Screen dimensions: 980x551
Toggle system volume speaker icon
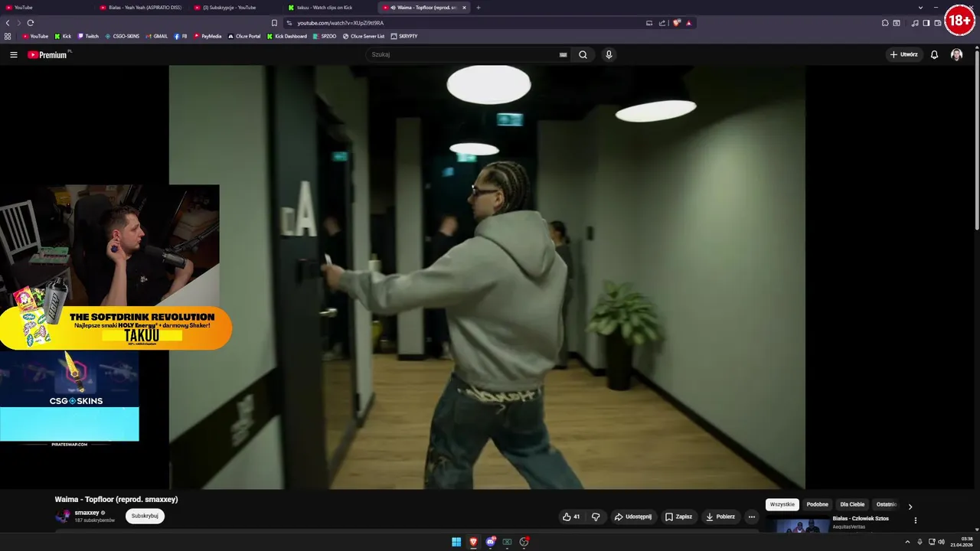click(941, 542)
